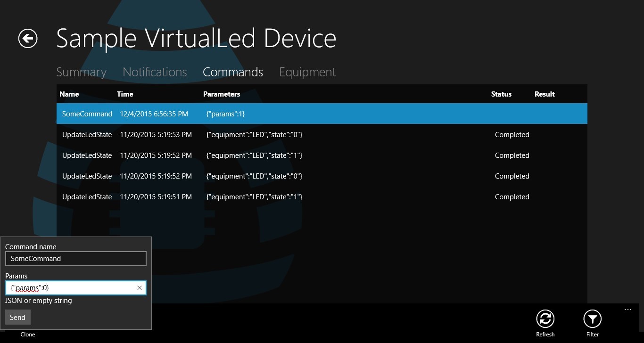Screen dimensions: 644x343
Task: Focus the Command name input field
Action: (x=75, y=259)
